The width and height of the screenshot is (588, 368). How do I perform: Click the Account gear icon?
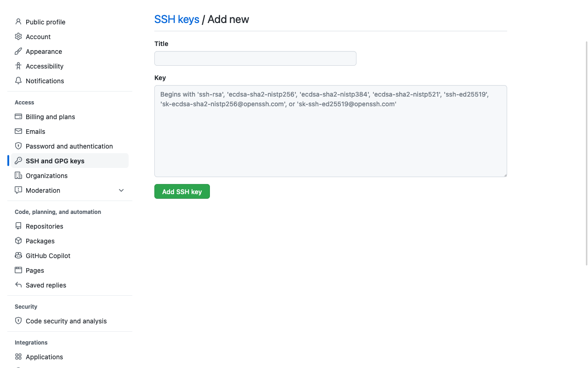(18, 36)
